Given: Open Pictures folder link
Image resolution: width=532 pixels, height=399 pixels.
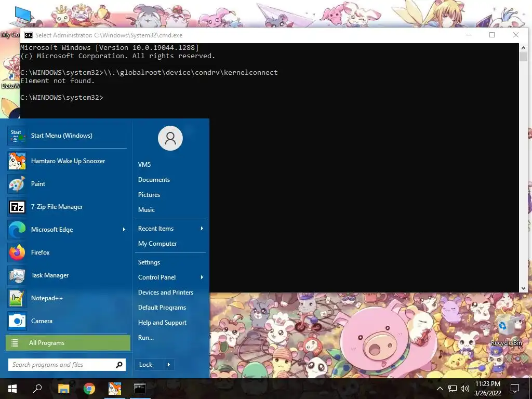Looking at the screenshot, I should click(149, 195).
